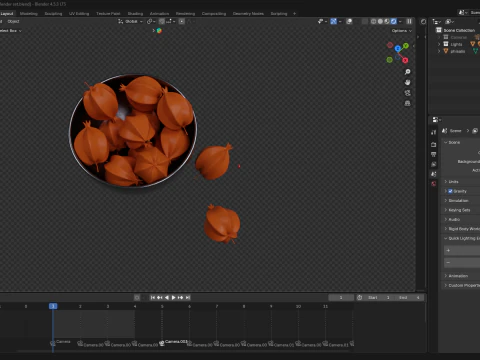Switch to the Shading workspace tab
Screen dimensions: 480x360
pos(135,14)
